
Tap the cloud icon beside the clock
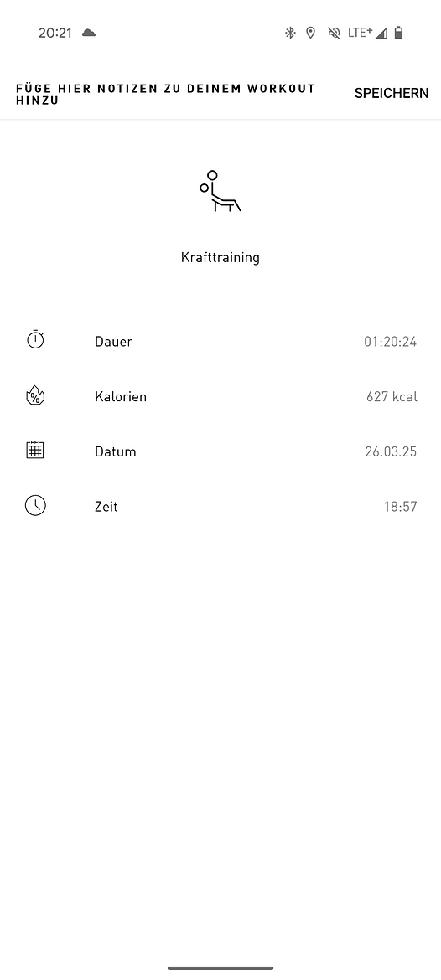[89, 33]
